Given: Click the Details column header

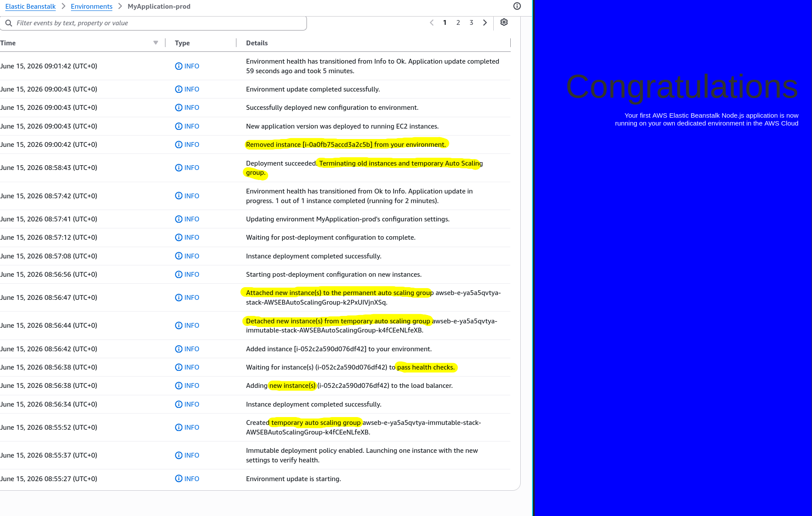Looking at the screenshot, I should coord(257,43).
